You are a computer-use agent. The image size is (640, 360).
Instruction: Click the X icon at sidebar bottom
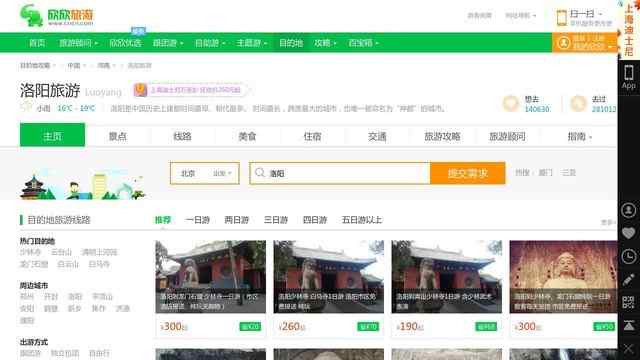tap(629, 349)
